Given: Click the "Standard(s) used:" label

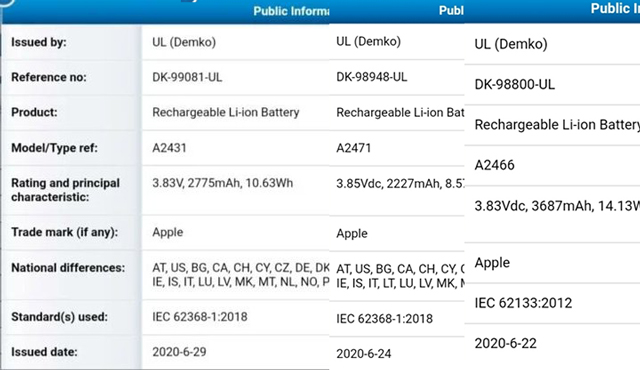Looking at the screenshot, I should [x=59, y=317].
